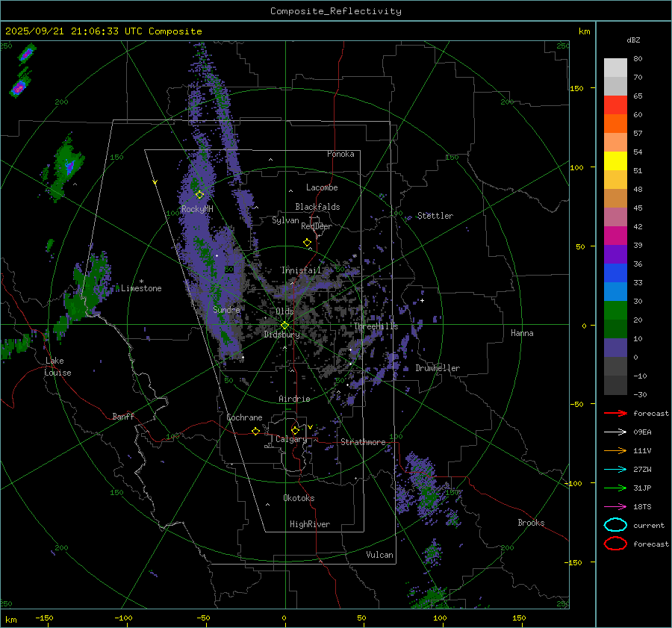Click the yellow diamond marker near Cochrane
The image size is (672, 628).
tap(256, 432)
